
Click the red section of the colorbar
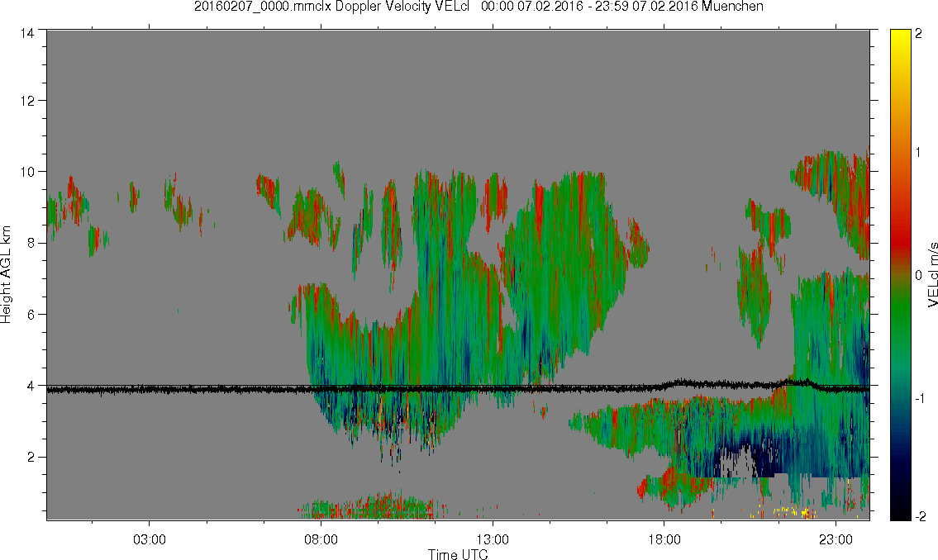[900, 239]
